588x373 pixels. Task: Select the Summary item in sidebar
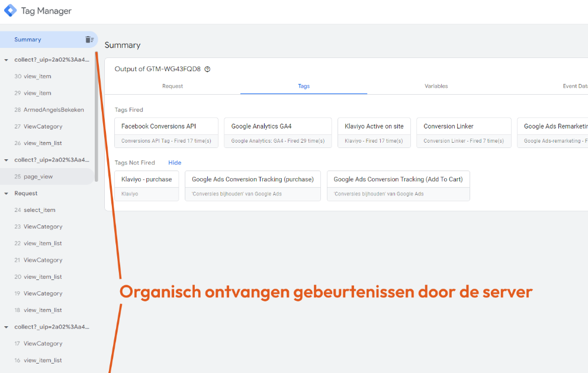(28, 40)
